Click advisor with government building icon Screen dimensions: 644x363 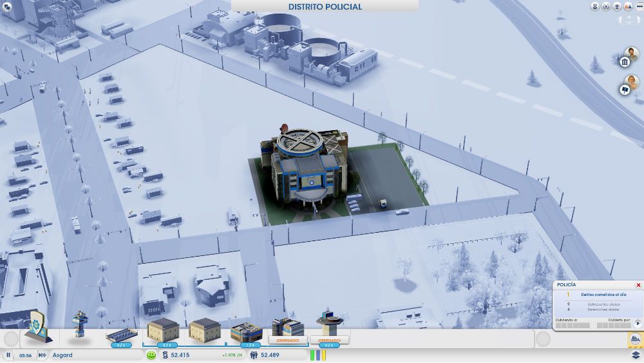[x=626, y=61]
